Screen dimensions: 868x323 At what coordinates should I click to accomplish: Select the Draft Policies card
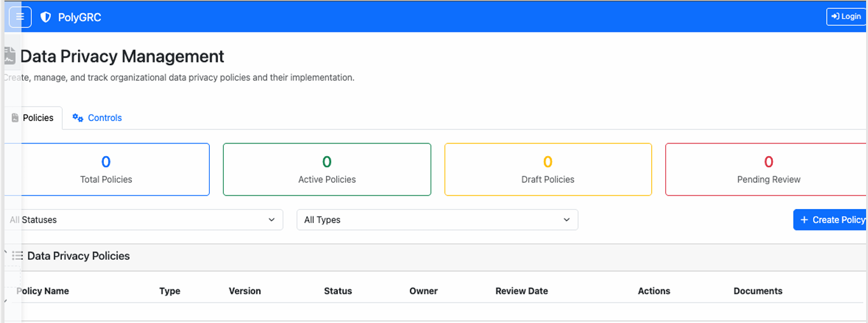548,169
